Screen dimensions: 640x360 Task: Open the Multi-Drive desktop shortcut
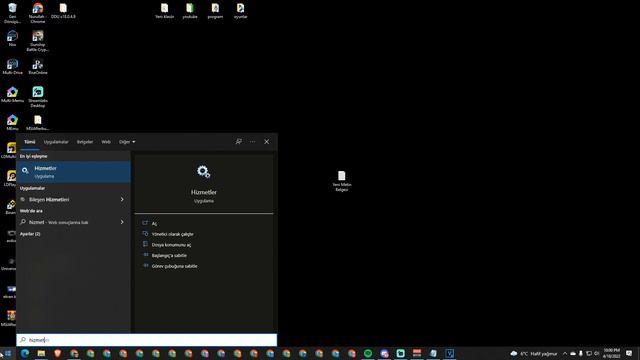coord(12,67)
